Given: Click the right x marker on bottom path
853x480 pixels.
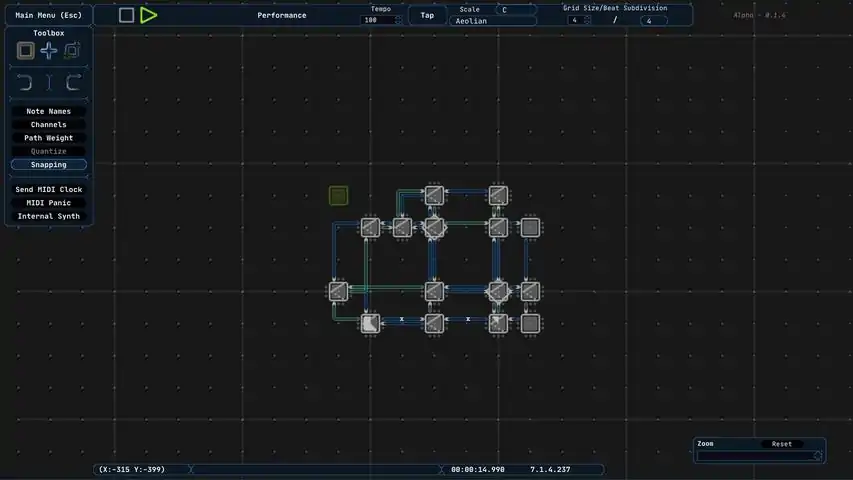Looking at the screenshot, I should (468, 319).
